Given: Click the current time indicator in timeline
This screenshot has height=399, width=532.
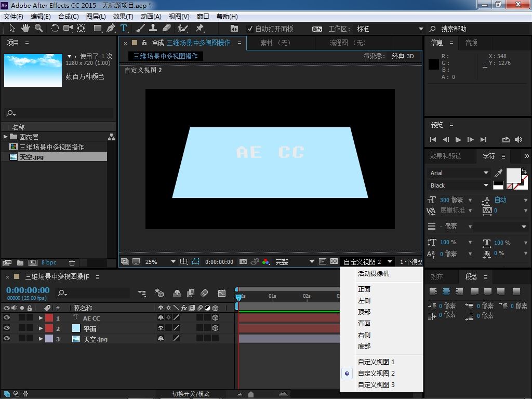Looking at the screenshot, I should [x=238, y=297].
